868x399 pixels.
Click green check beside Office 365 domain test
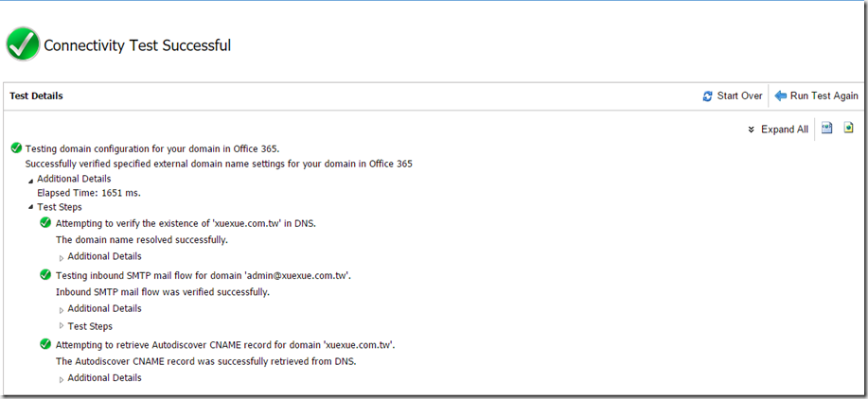coord(16,148)
